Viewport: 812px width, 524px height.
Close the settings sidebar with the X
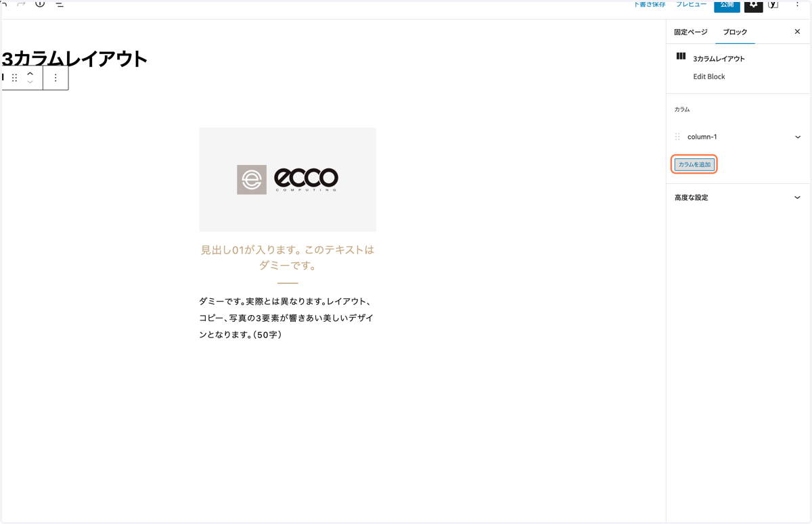(x=797, y=32)
